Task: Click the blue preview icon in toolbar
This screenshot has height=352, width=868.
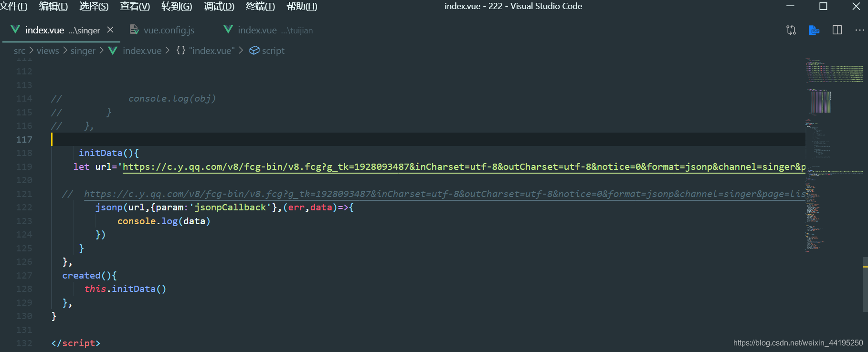Action: [814, 30]
